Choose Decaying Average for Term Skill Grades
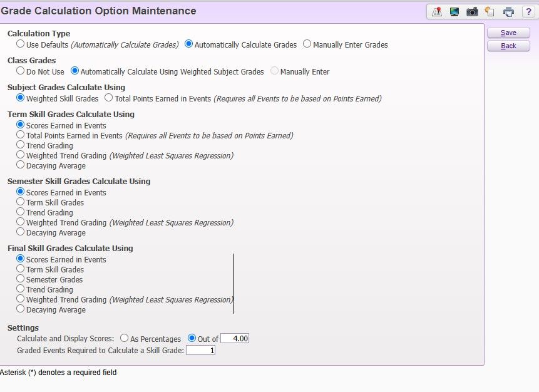Image resolution: width=539 pixels, height=392 pixels. 21,165
